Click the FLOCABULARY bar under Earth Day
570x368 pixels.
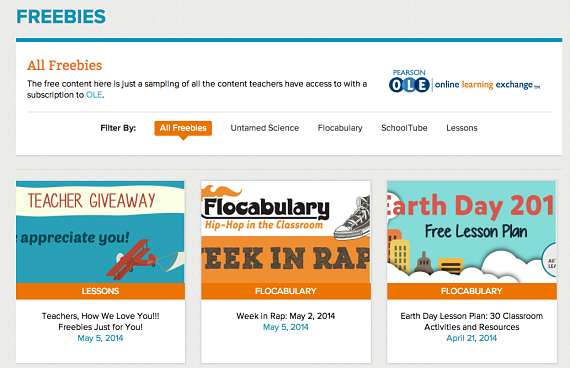tap(472, 291)
